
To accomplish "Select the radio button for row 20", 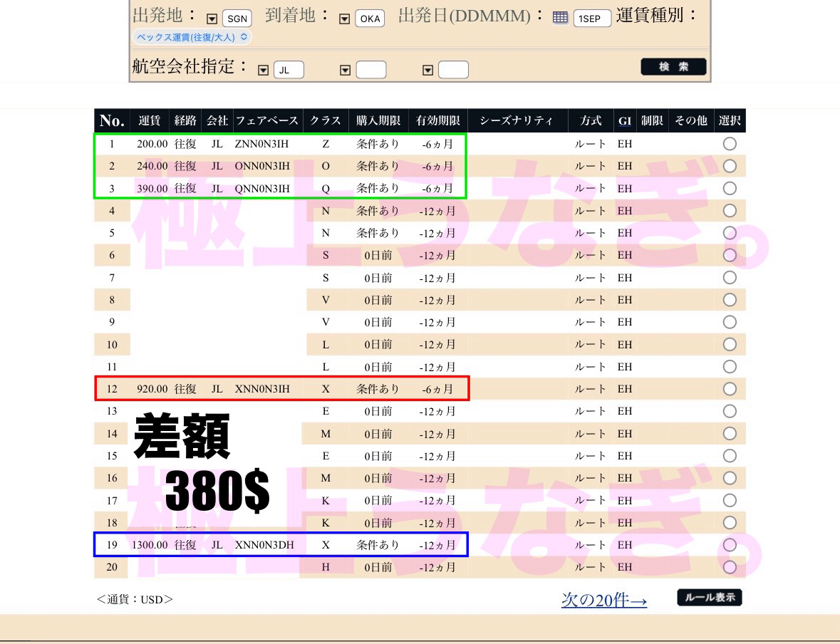I will pos(730,567).
